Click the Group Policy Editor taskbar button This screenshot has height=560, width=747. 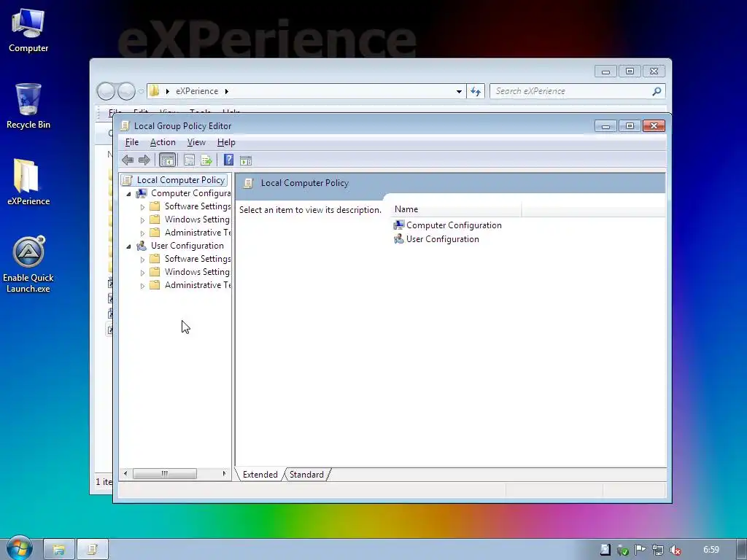93,550
